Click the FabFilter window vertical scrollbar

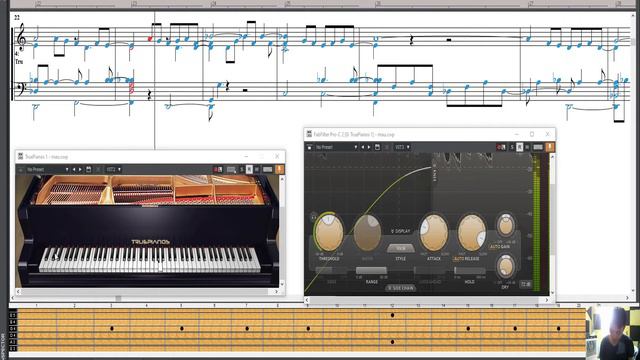coord(553,224)
